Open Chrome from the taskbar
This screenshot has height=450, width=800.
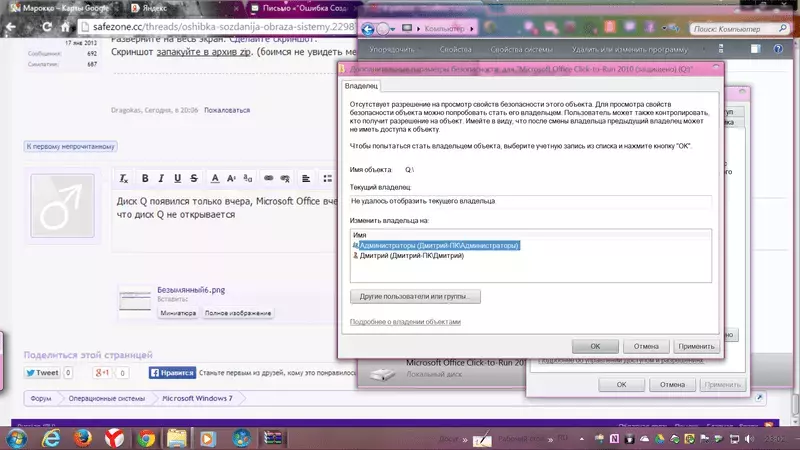click(x=146, y=438)
